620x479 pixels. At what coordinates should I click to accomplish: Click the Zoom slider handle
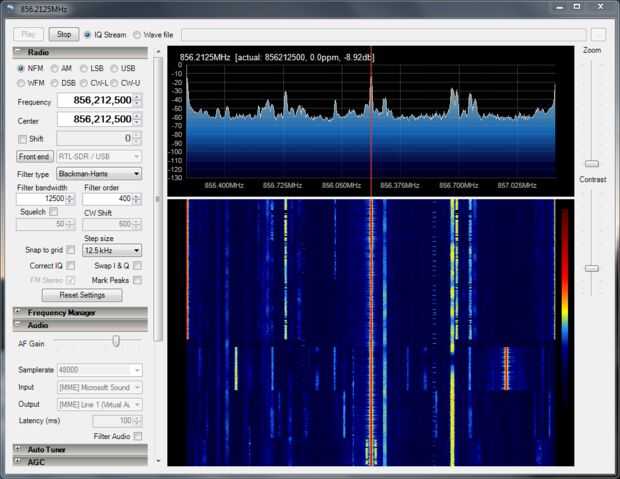pos(591,163)
